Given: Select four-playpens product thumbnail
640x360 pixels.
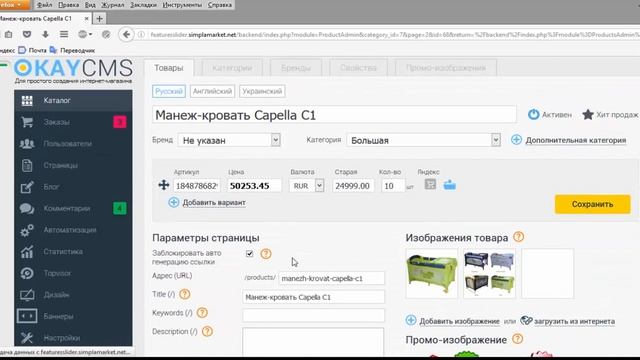Looking at the screenshot, I should (x=489, y=273).
